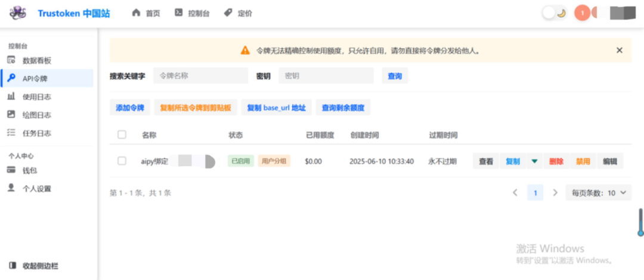Open the 每页条数 10 dropdown
This screenshot has width=644, height=280.
tap(599, 193)
